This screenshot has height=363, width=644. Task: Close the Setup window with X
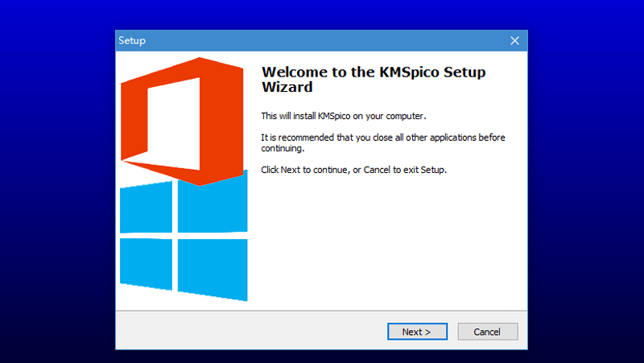[514, 40]
